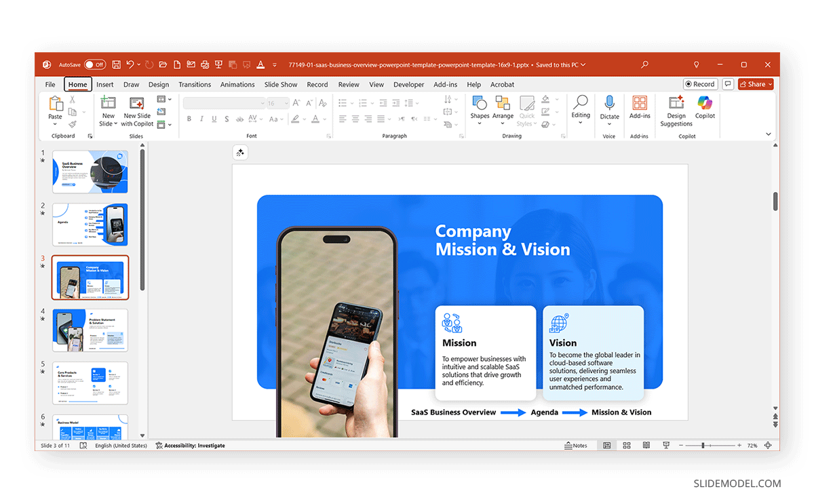Open the font size dropdown
This screenshot has width=814, height=504.
(x=285, y=102)
